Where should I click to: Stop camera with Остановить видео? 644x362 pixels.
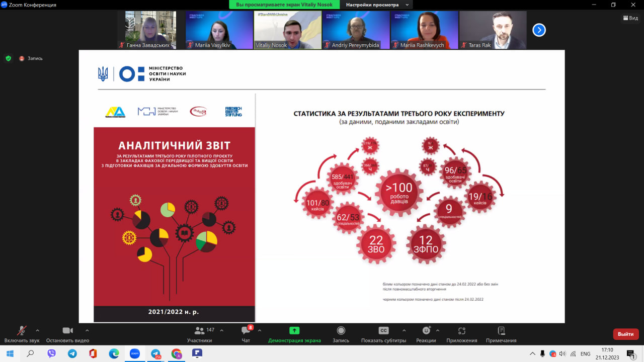pos(67,334)
